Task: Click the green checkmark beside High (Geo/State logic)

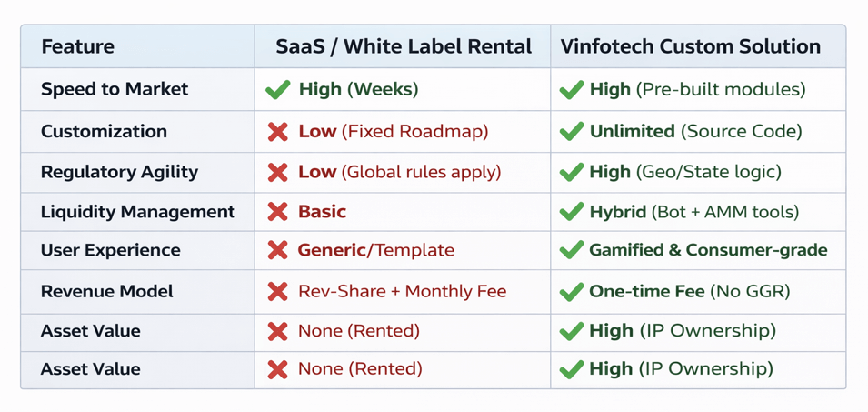Action: [571, 172]
